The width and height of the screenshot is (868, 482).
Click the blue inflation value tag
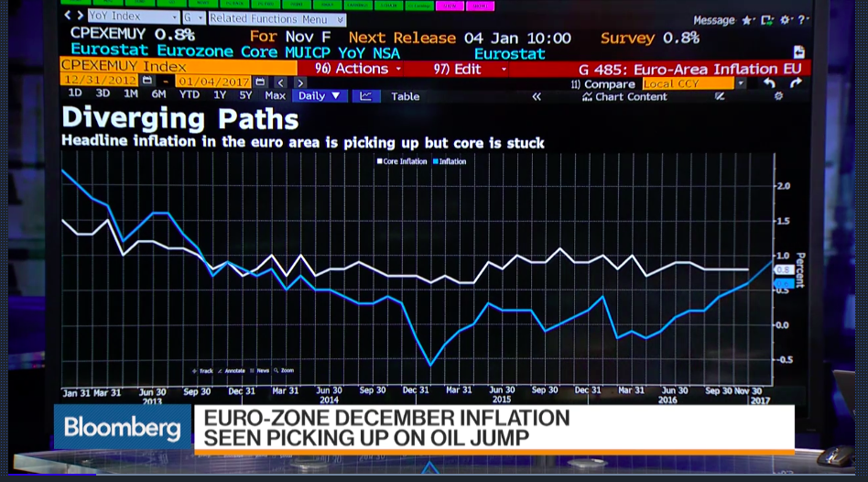click(x=784, y=283)
